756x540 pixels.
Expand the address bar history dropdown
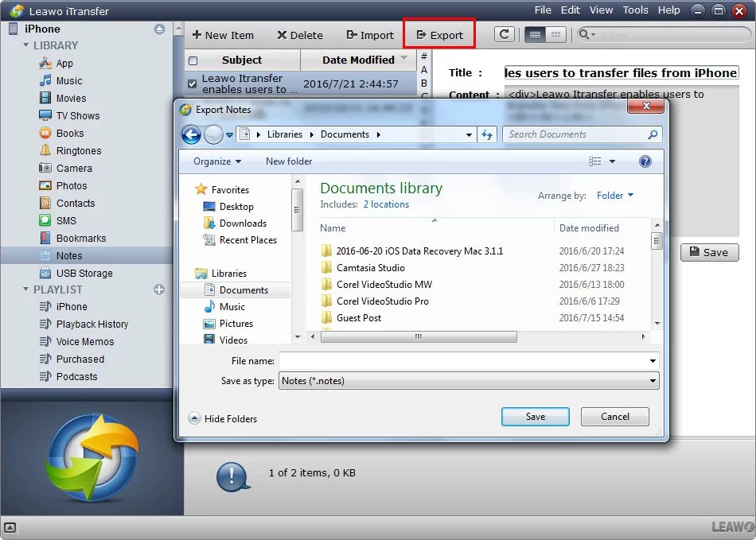[469, 135]
